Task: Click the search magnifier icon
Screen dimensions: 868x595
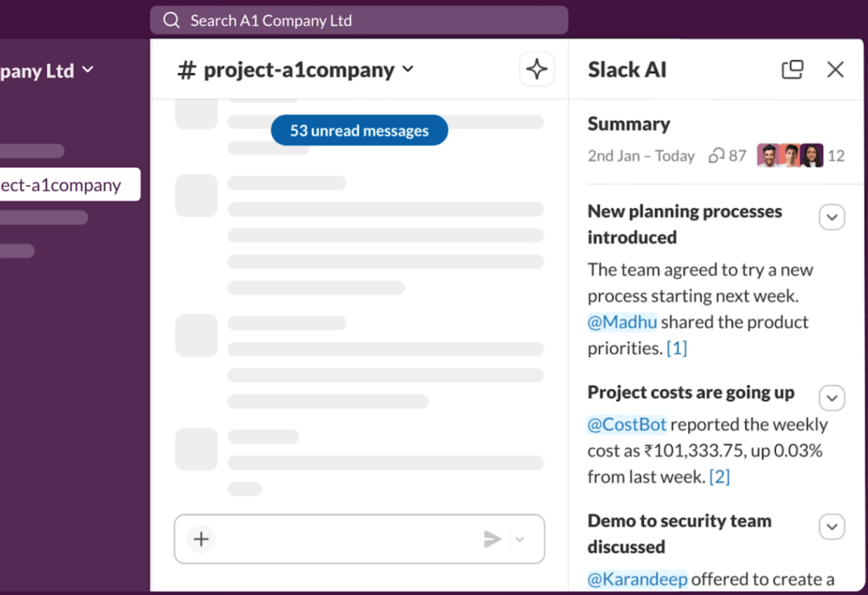Action: click(x=171, y=20)
